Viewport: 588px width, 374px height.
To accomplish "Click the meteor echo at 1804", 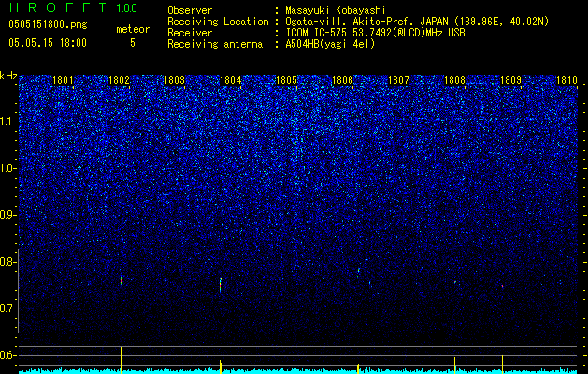I will [220, 284].
